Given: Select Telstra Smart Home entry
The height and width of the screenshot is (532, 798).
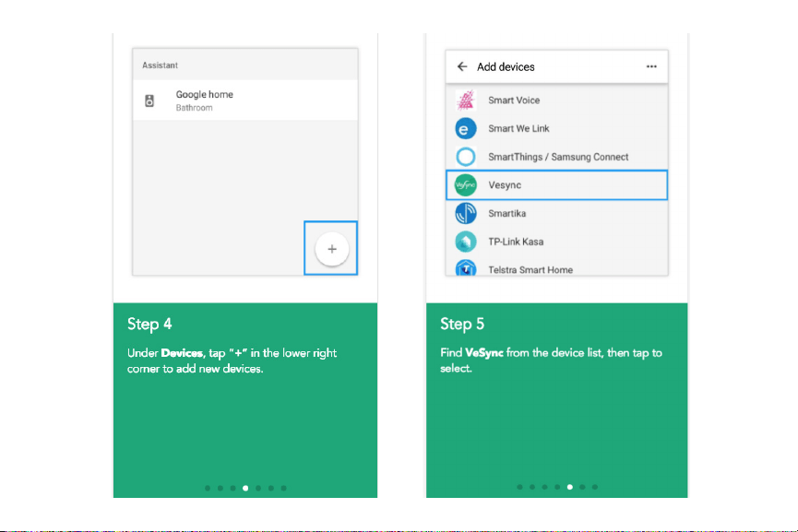Looking at the screenshot, I should [557, 267].
